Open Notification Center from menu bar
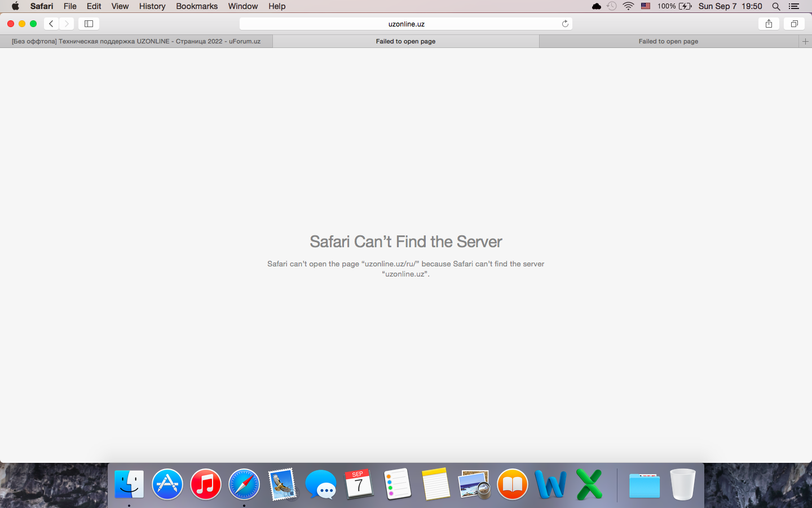Image resolution: width=812 pixels, height=508 pixels. pyautogui.click(x=794, y=6)
